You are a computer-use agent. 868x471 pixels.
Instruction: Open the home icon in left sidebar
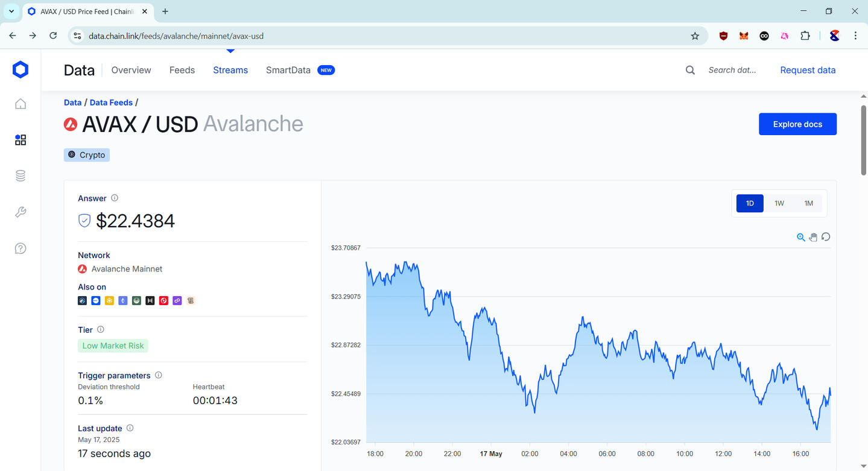[x=21, y=104]
